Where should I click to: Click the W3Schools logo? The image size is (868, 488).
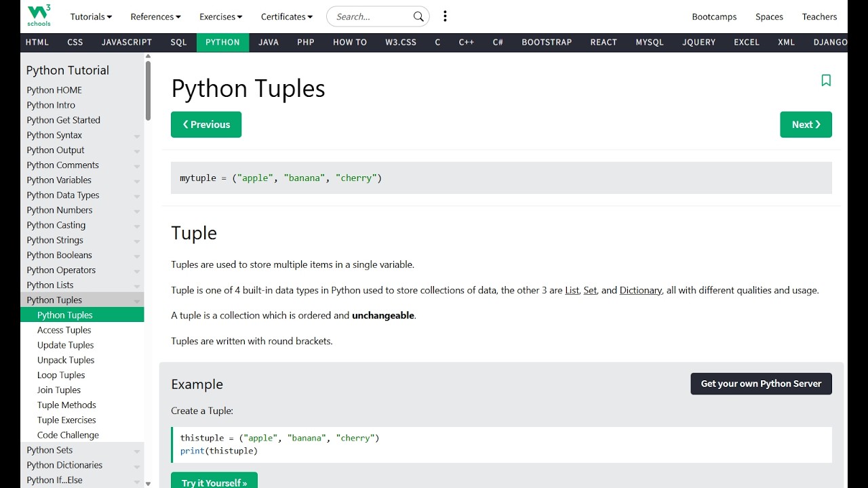(x=39, y=16)
